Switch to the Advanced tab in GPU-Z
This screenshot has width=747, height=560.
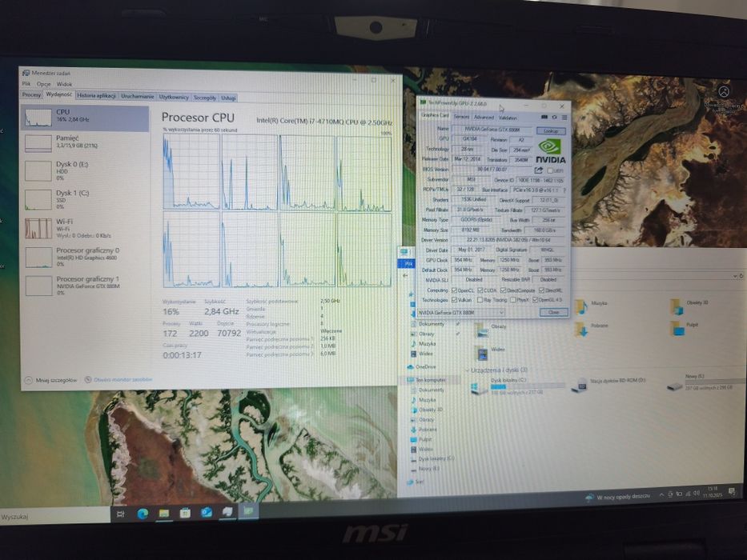484,117
